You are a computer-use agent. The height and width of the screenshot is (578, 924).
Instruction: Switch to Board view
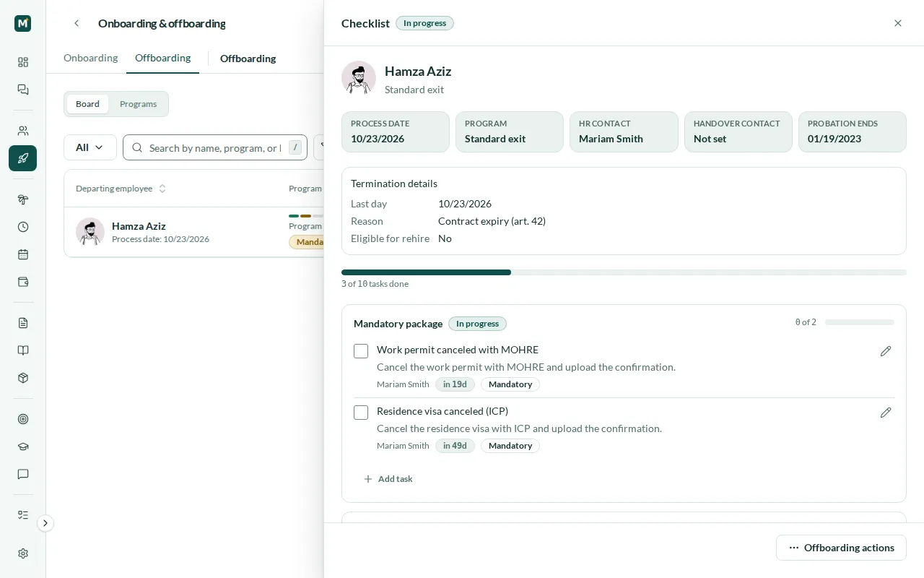[x=87, y=104]
